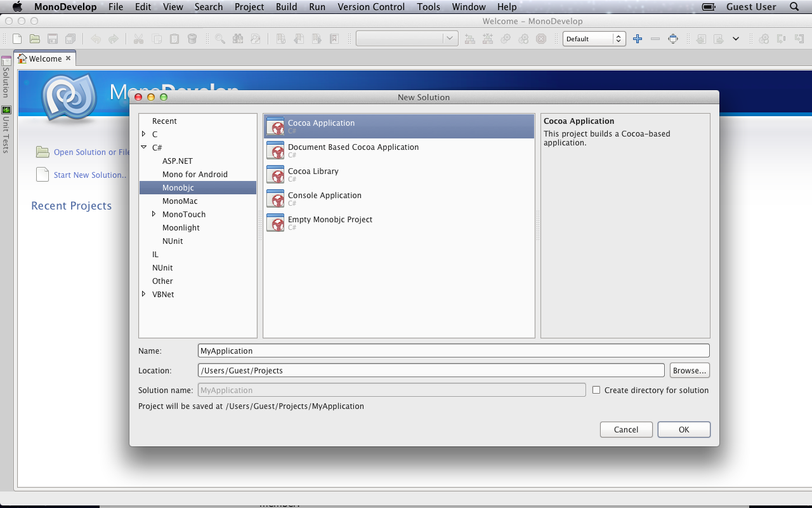Open the Version Control menu

pos(370,7)
